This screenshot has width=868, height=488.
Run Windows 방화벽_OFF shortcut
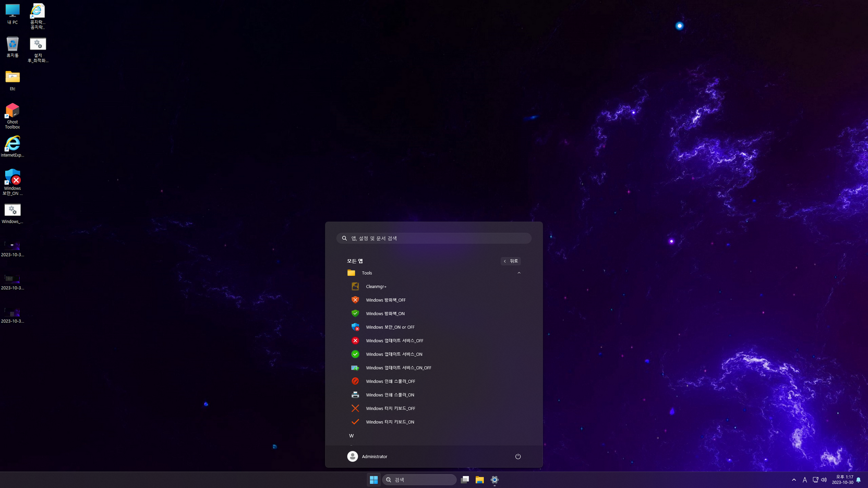433,300
